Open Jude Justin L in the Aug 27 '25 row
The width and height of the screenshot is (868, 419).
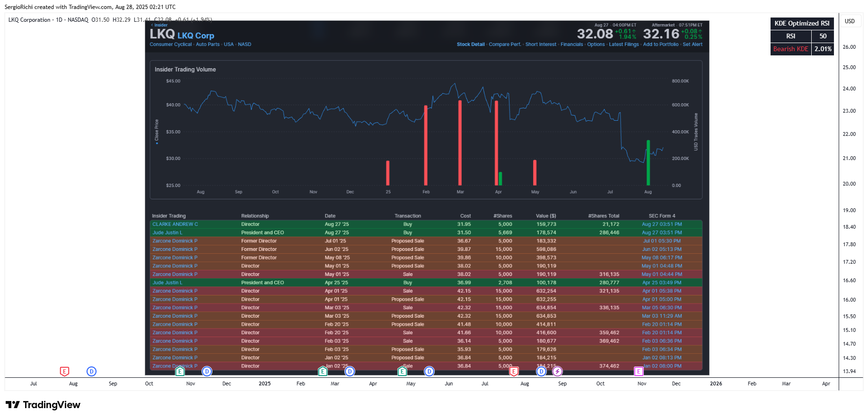coord(167,233)
